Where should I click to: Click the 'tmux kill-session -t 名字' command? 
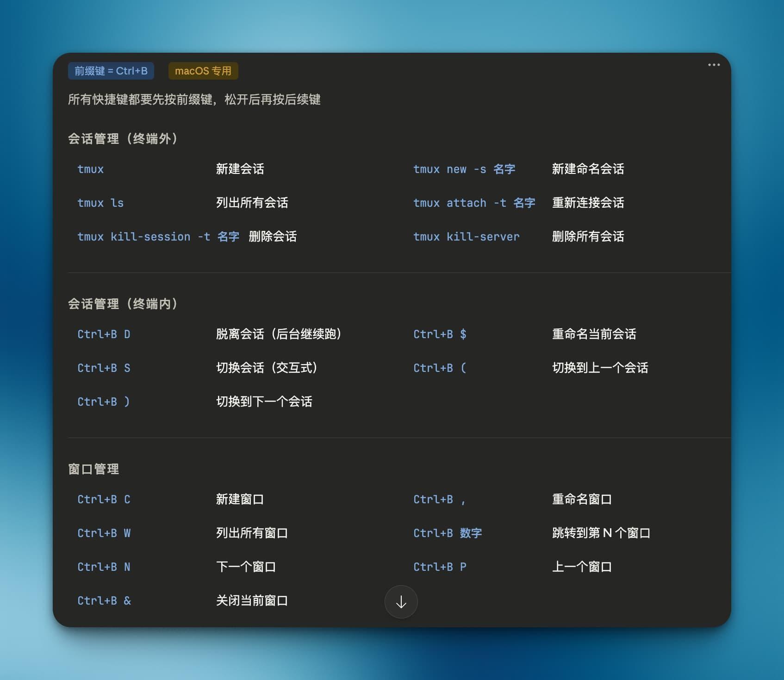click(x=158, y=237)
